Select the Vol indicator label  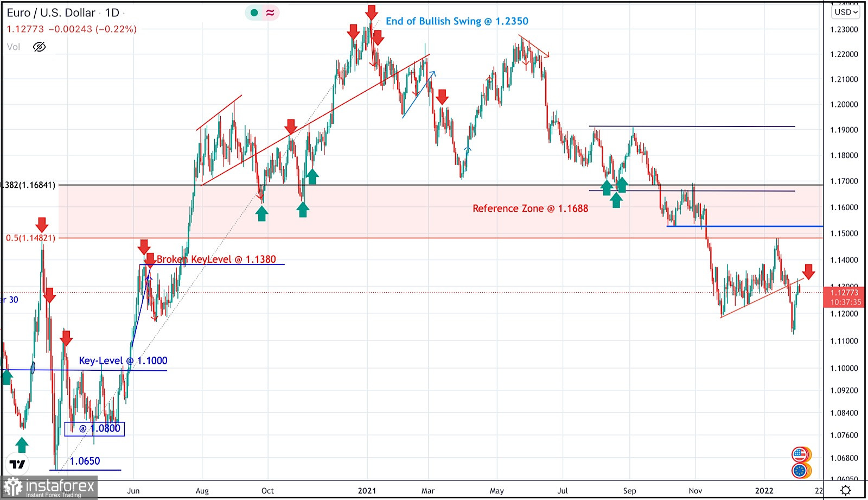coord(14,47)
